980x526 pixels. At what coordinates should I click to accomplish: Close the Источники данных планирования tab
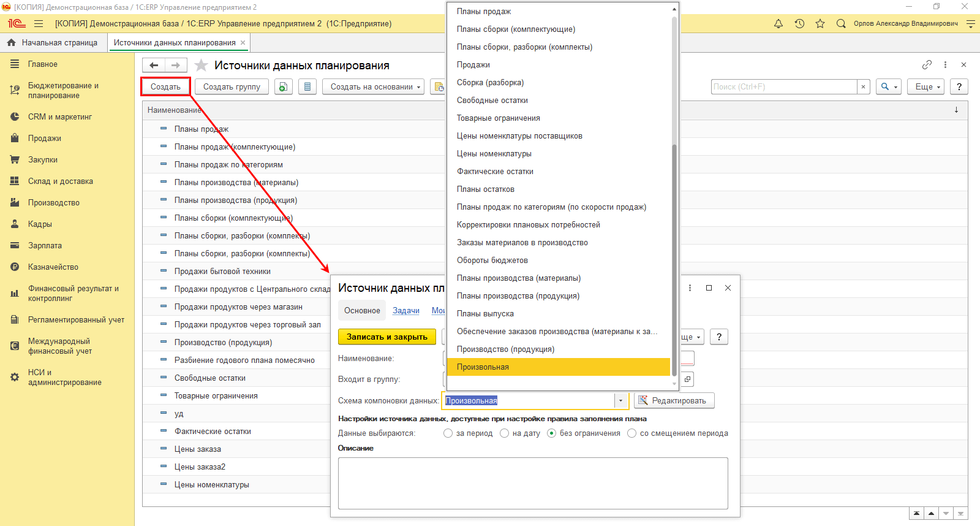(243, 43)
